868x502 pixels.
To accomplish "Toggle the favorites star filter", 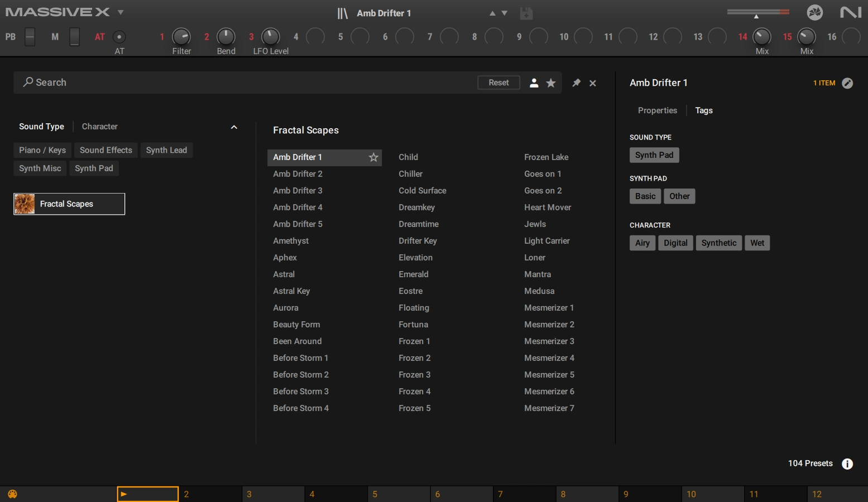I will [x=551, y=83].
